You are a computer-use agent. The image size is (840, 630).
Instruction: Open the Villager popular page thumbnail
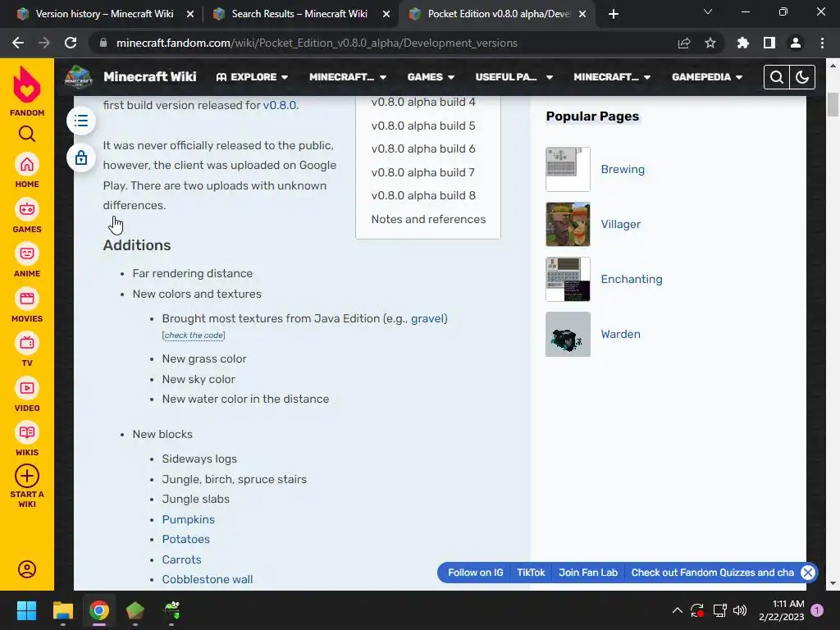(x=568, y=224)
